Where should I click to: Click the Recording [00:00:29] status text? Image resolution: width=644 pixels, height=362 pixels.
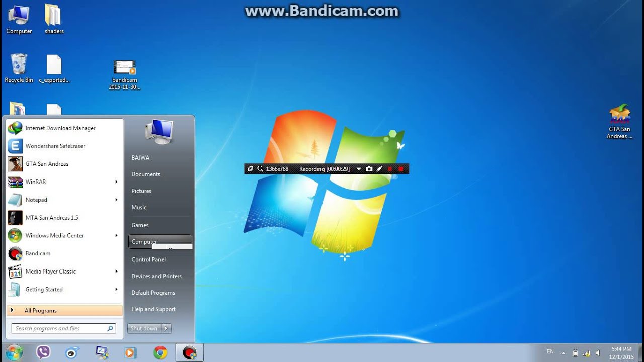tap(325, 169)
